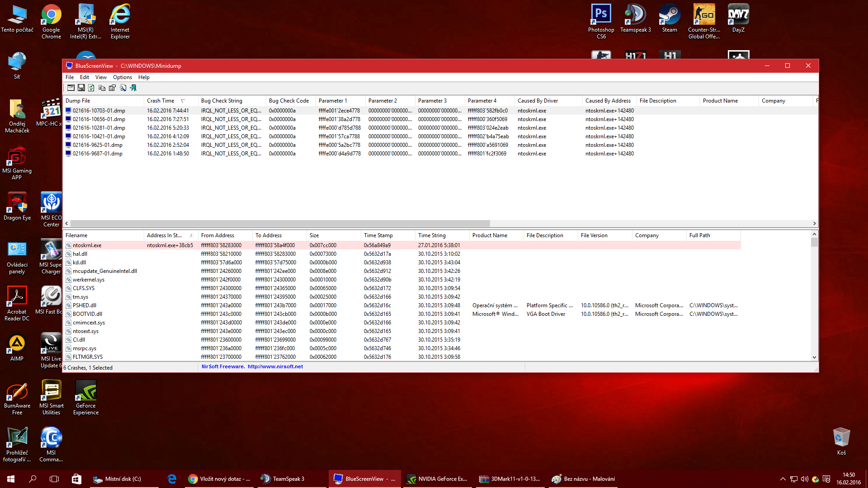The height and width of the screenshot is (488, 868).
Task: Show hidden icons in system tray
Action: 783,479
